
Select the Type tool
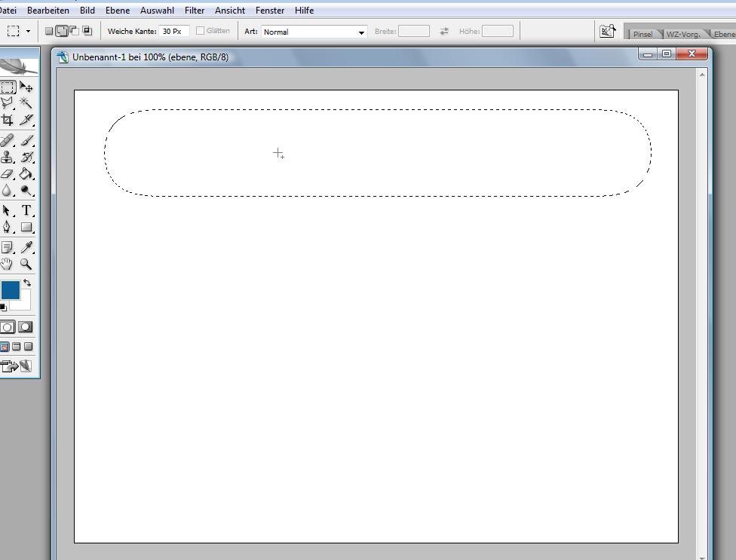(x=26, y=211)
